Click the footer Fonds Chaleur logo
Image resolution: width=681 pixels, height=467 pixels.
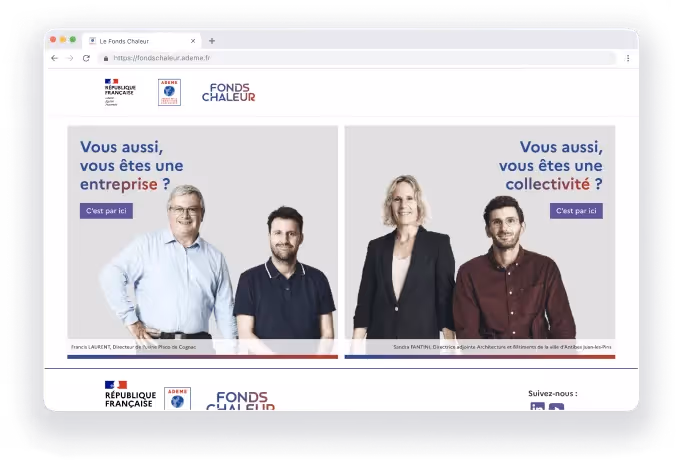pyautogui.click(x=241, y=401)
